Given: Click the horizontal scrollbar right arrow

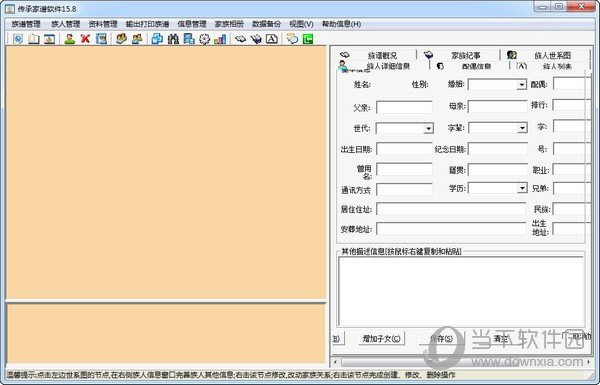Looking at the screenshot, I should [588, 362].
